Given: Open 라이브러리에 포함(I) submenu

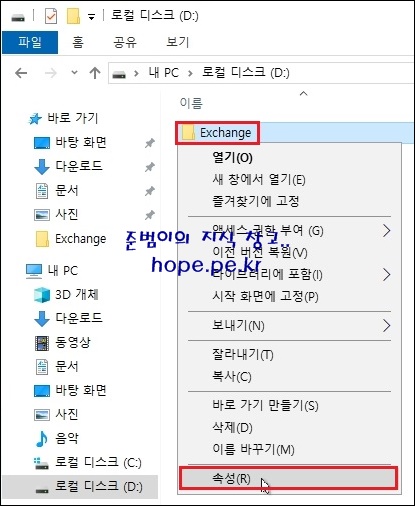Looking at the screenshot, I should 289,275.
